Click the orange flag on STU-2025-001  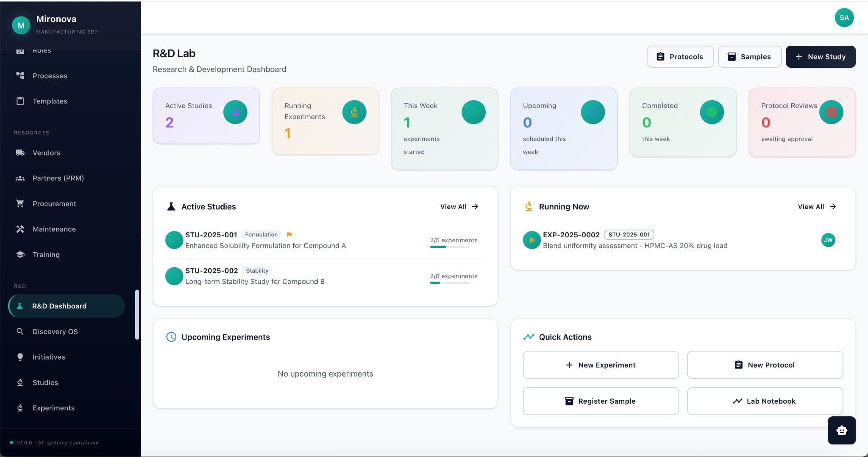click(x=289, y=234)
